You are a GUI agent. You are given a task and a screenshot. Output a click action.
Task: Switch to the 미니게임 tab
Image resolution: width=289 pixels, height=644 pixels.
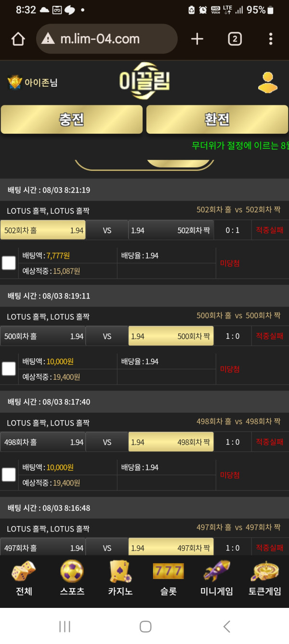pyautogui.click(x=216, y=578)
